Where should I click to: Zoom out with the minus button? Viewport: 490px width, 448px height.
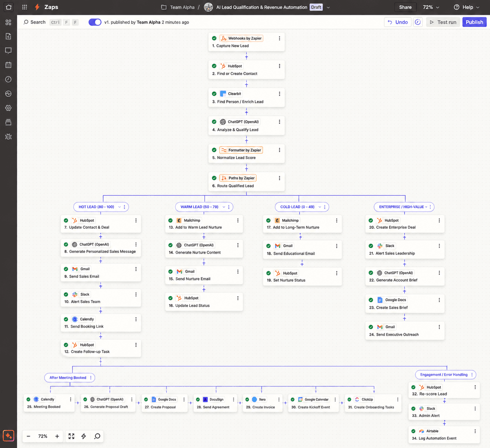(28, 436)
